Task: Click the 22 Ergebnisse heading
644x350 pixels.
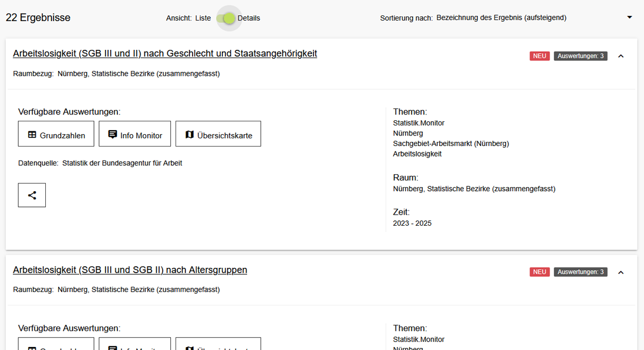Action: 38,18
